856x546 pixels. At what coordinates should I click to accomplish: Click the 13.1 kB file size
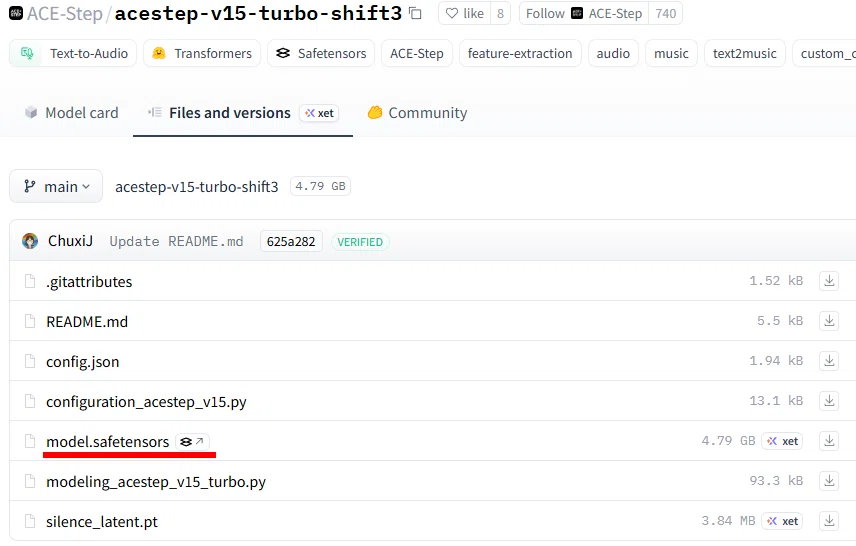point(776,401)
